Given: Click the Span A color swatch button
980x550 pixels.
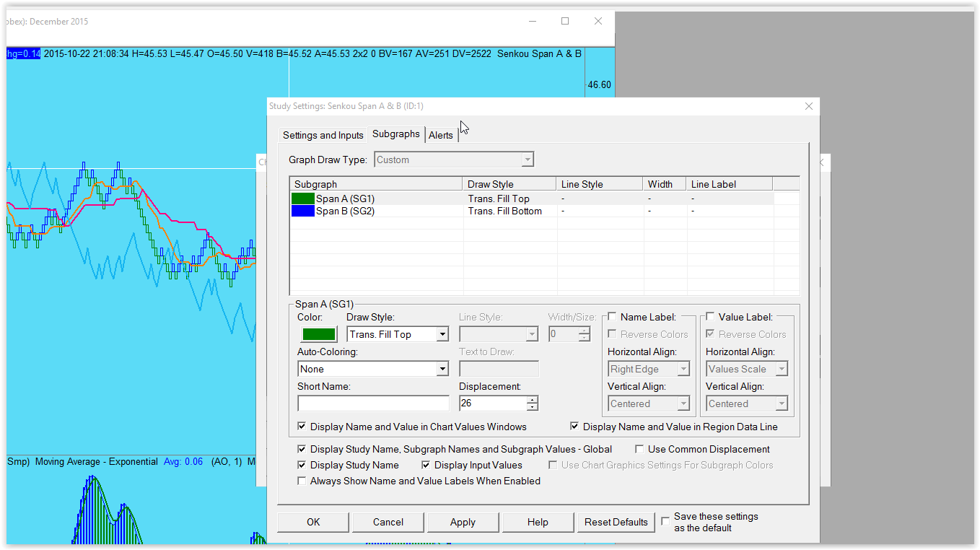Looking at the screenshot, I should 318,334.
